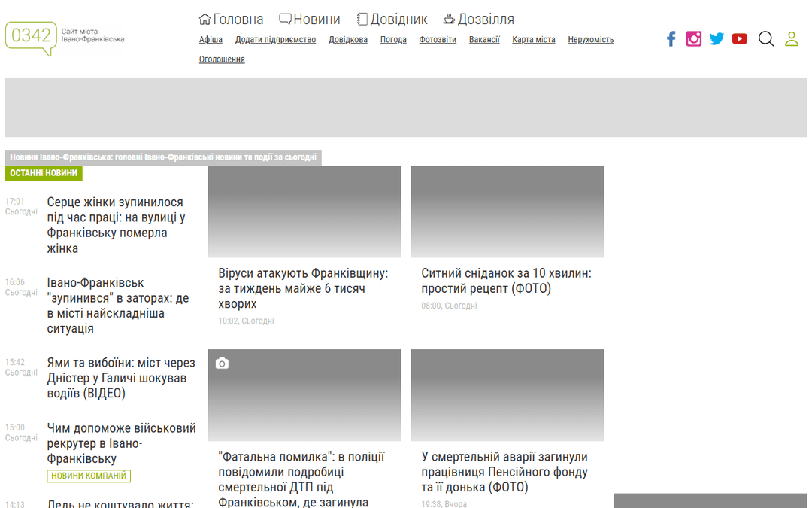
Task: Check the Погода link
Action: (x=393, y=39)
